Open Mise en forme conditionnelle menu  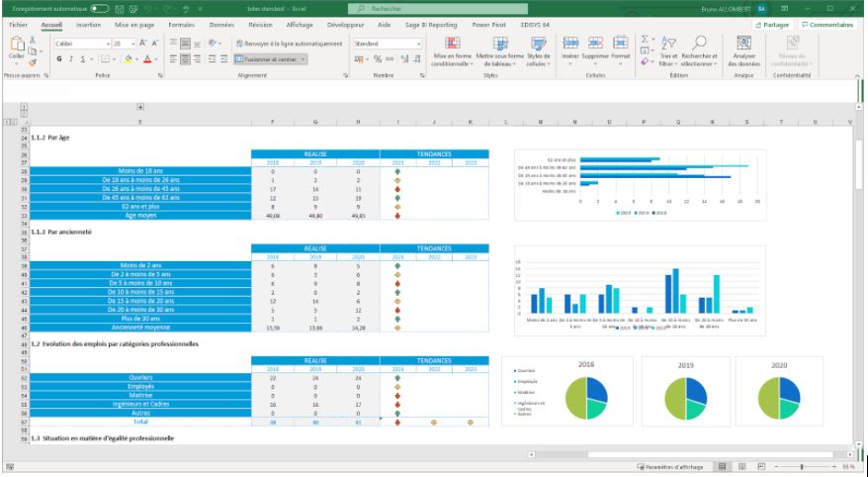tap(452, 51)
